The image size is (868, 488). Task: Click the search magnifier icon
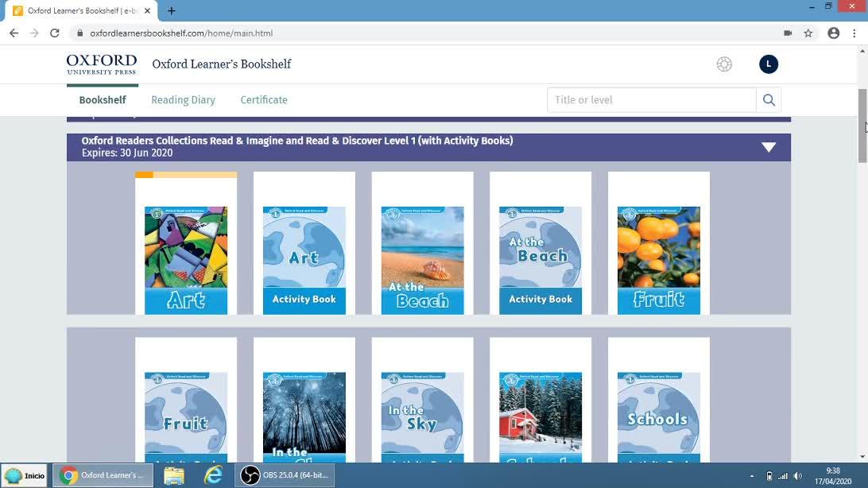point(769,100)
